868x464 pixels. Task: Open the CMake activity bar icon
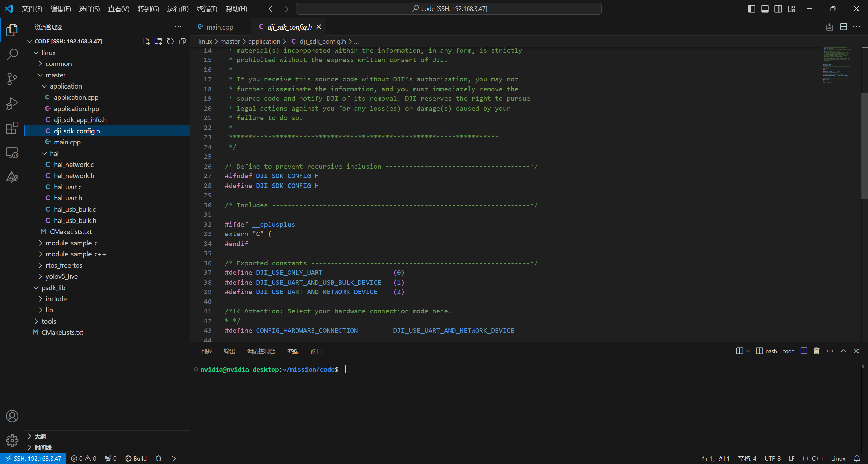pos(12,177)
